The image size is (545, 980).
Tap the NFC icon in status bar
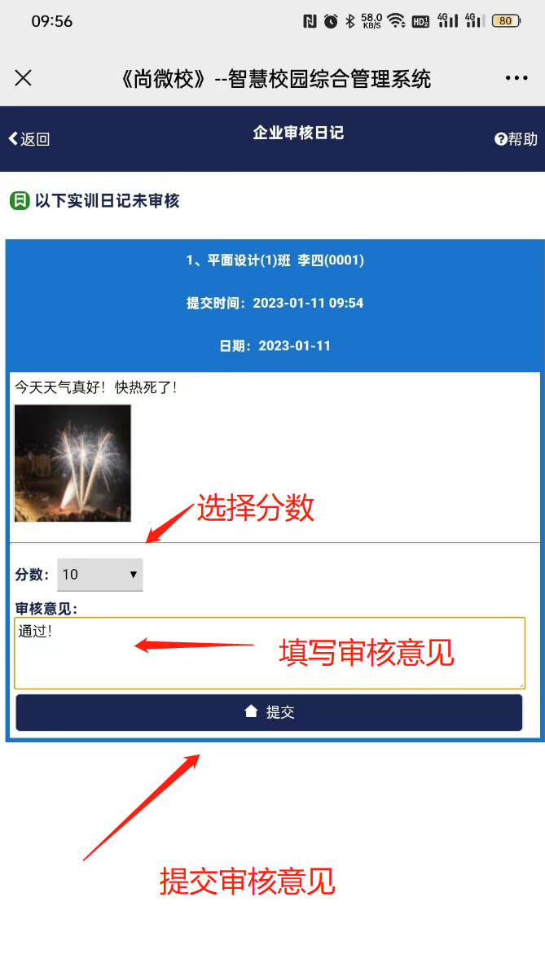coord(310,21)
